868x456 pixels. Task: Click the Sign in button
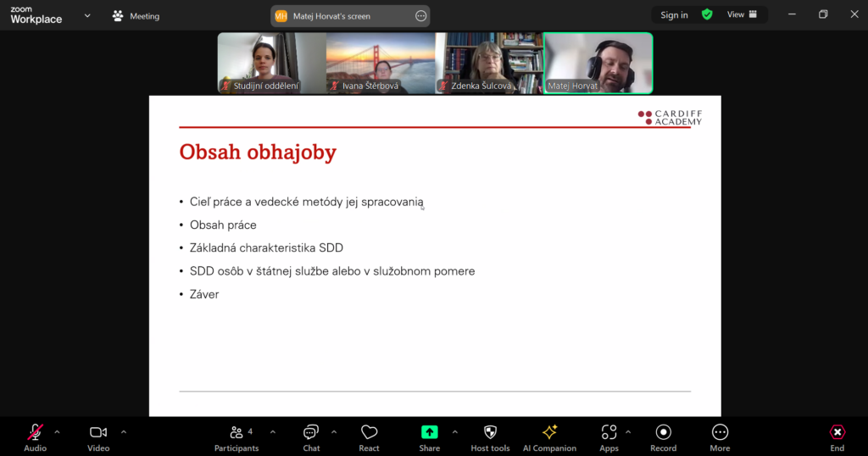(x=674, y=15)
